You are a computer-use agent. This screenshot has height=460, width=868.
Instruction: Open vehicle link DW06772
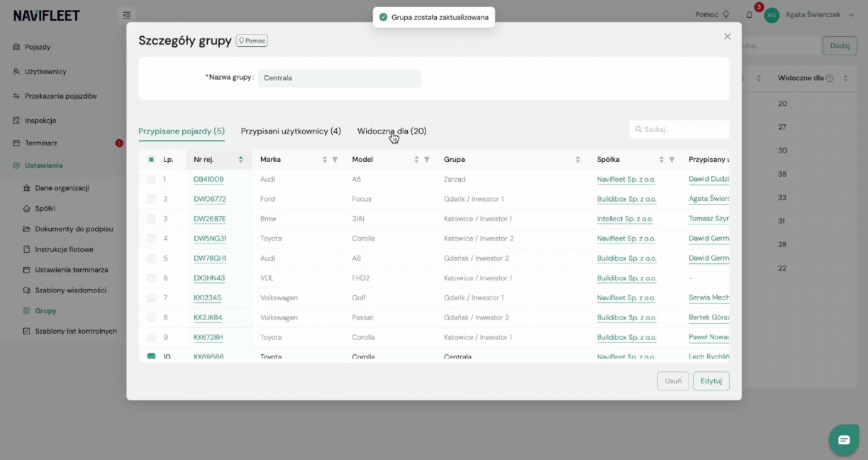(x=210, y=199)
